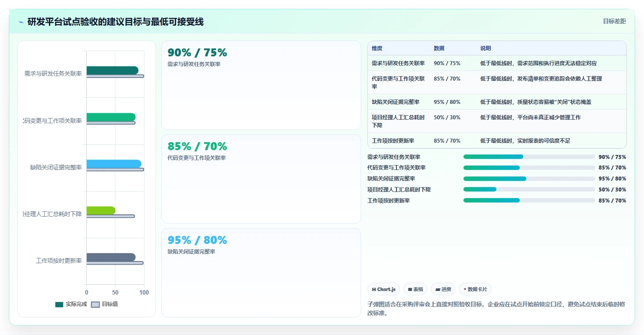The width and height of the screenshot is (644, 335).
Task: Toggle the 目标值 legend item in chart
Action: (x=104, y=304)
